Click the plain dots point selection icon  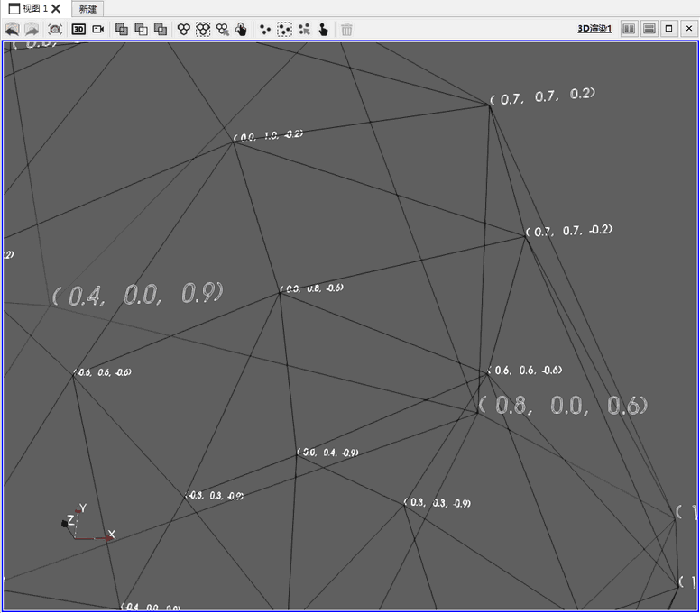(265, 30)
